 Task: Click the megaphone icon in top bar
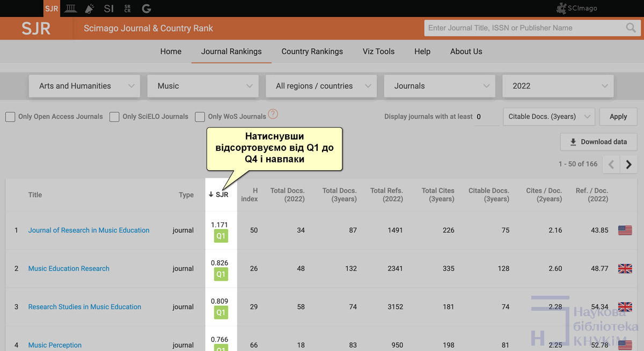click(x=89, y=8)
